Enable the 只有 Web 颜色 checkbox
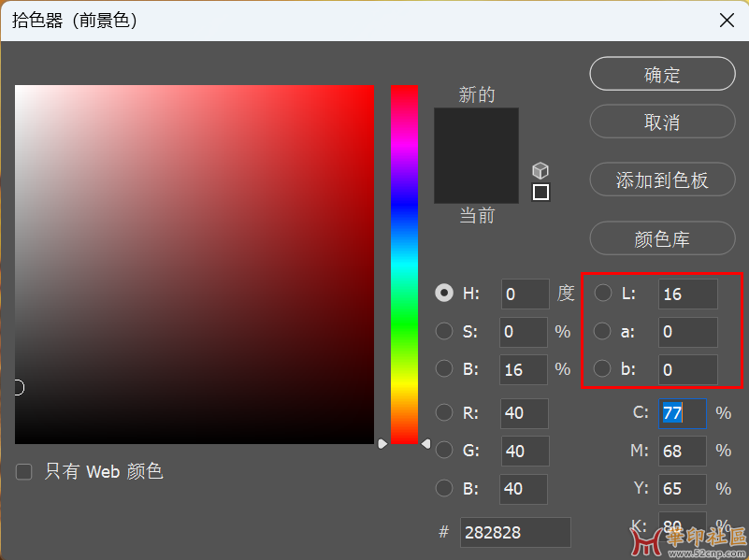The width and height of the screenshot is (749, 560). [x=24, y=471]
